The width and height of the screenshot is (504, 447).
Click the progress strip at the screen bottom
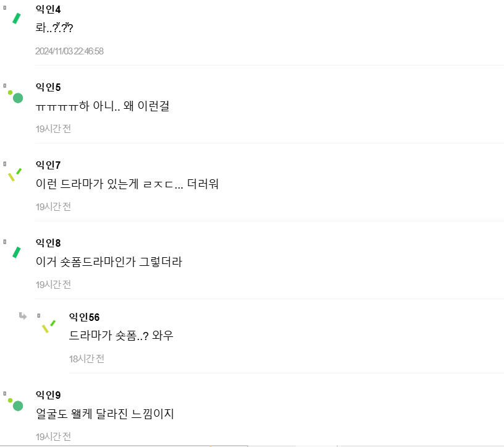click(x=252, y=446)
